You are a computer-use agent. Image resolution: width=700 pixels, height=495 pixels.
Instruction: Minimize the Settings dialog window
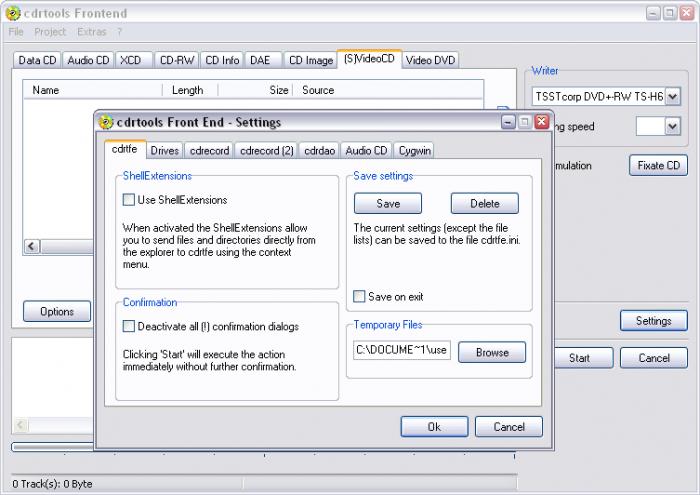tap(508, 122)
